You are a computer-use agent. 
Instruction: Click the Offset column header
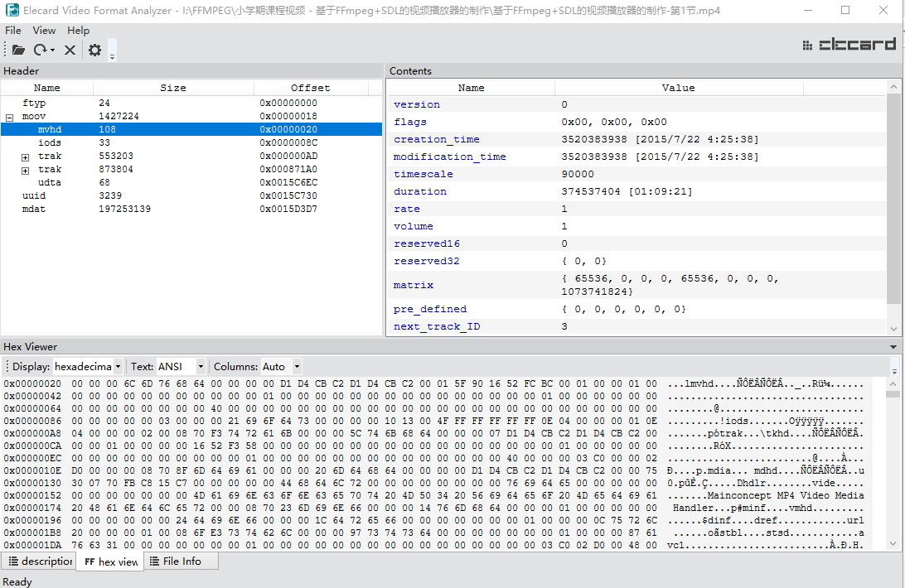311,88
